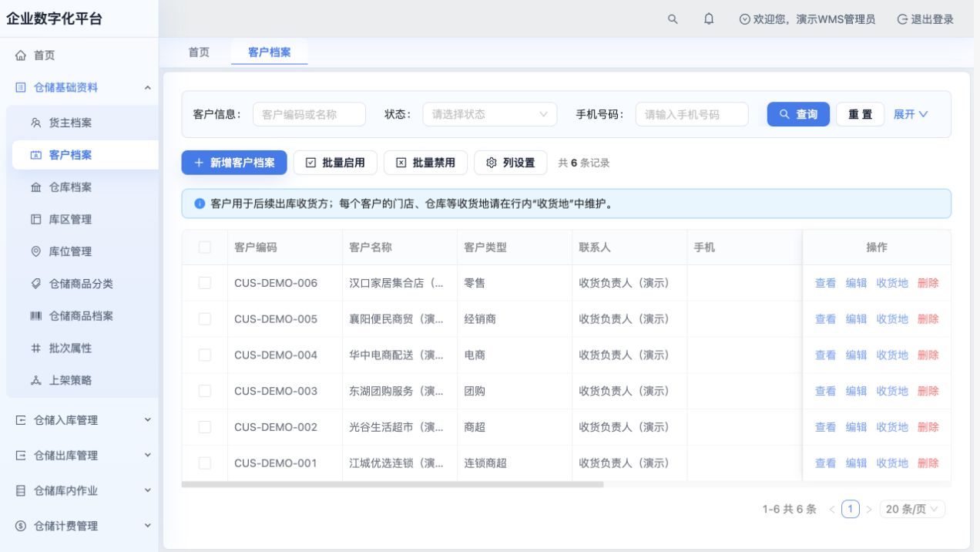Expand 仓储入库管理 chevron
980x552 pixels.
tap(148, 420)
